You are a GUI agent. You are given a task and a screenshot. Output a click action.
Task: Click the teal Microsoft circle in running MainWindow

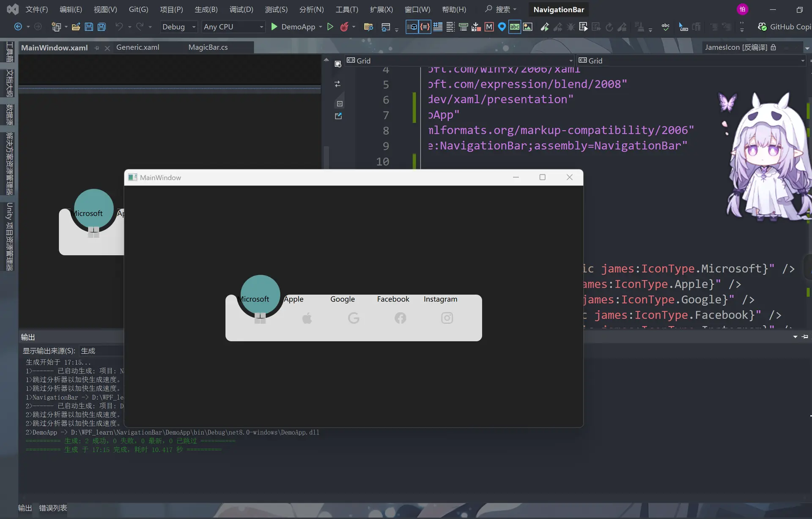click(260, 295)
